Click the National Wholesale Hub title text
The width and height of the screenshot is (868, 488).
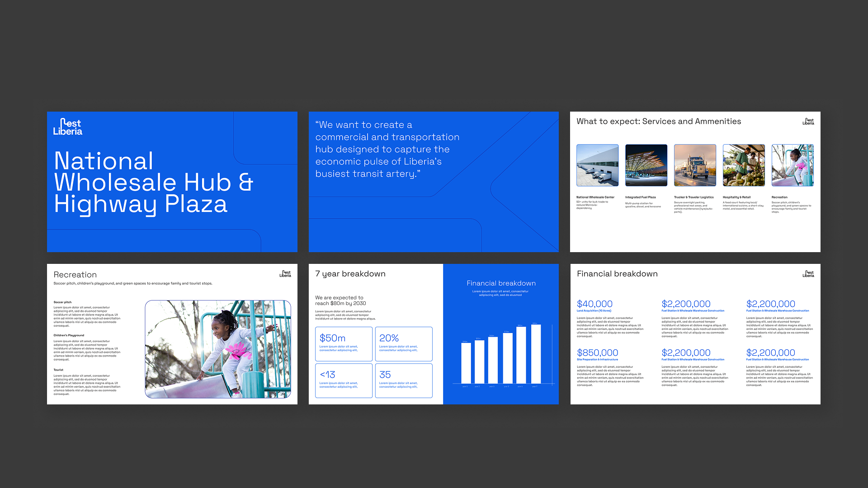point(153,182)
